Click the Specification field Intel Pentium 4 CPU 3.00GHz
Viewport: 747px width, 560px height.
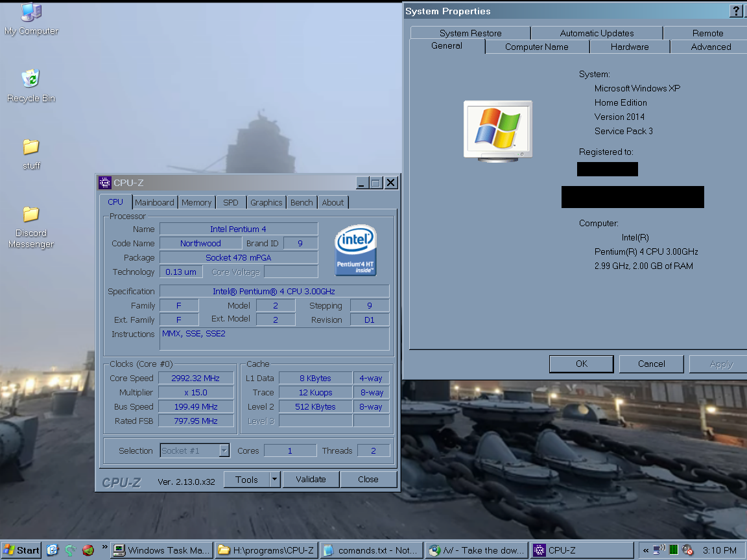[x=274, y=292]
